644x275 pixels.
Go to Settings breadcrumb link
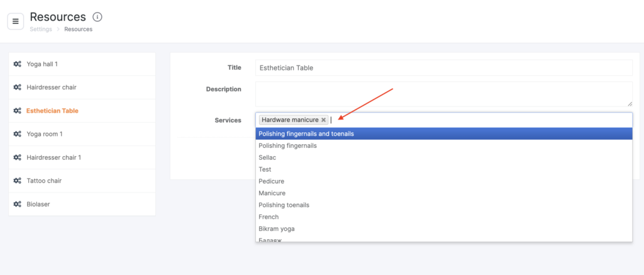click(41, 30)
